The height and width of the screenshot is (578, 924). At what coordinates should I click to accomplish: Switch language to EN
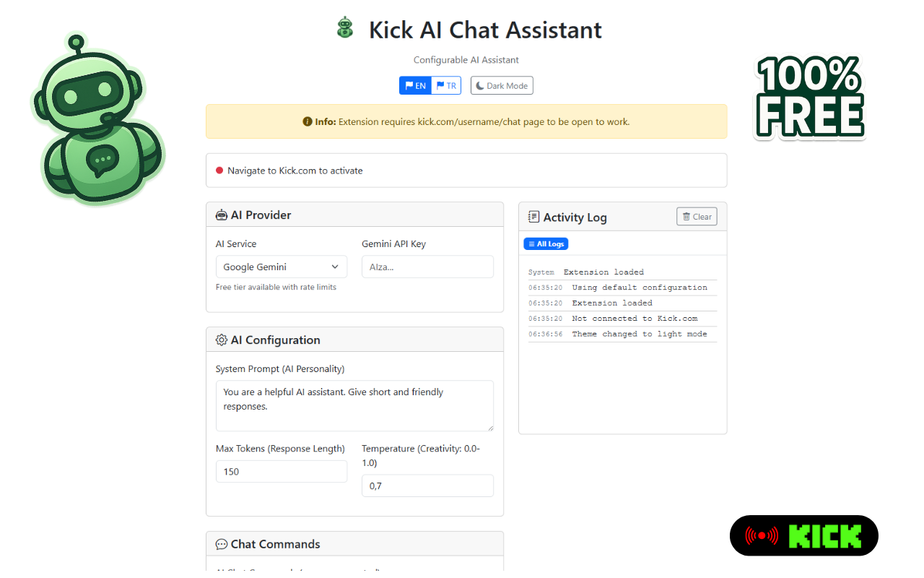[416, 85]
